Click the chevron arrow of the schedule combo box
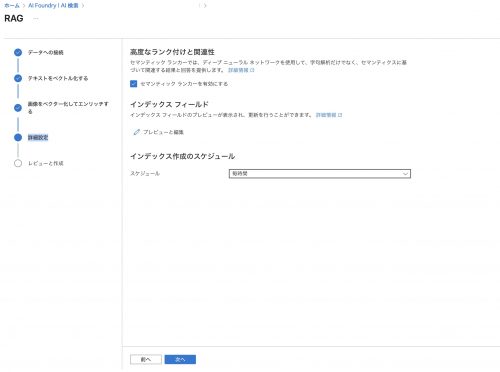500x372 pixels. (x=405, y=174)
